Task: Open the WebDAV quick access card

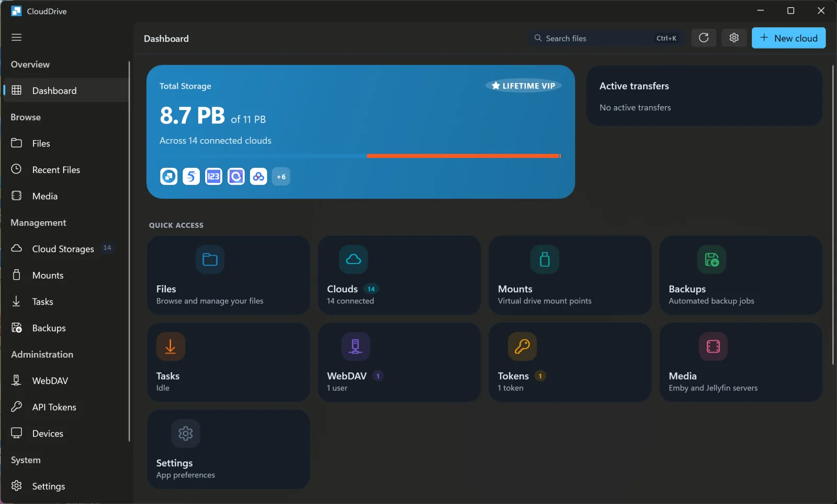Action: [x=399, y=362]
